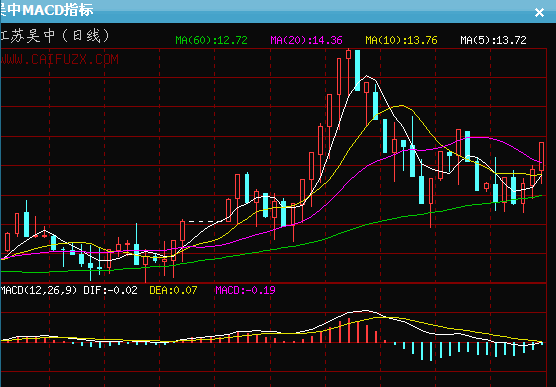Click the MA(5):13.72 white label
This screenshot has height=387, width=556.
493,40
